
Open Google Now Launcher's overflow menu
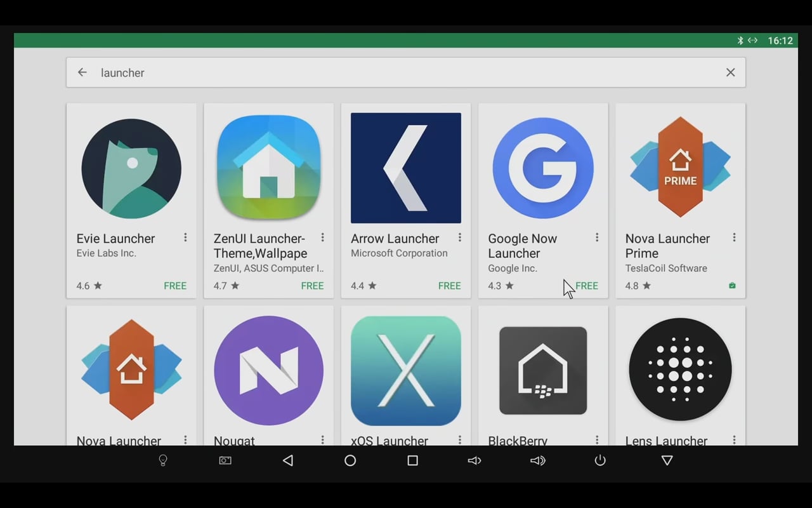[x=596, y=237]
